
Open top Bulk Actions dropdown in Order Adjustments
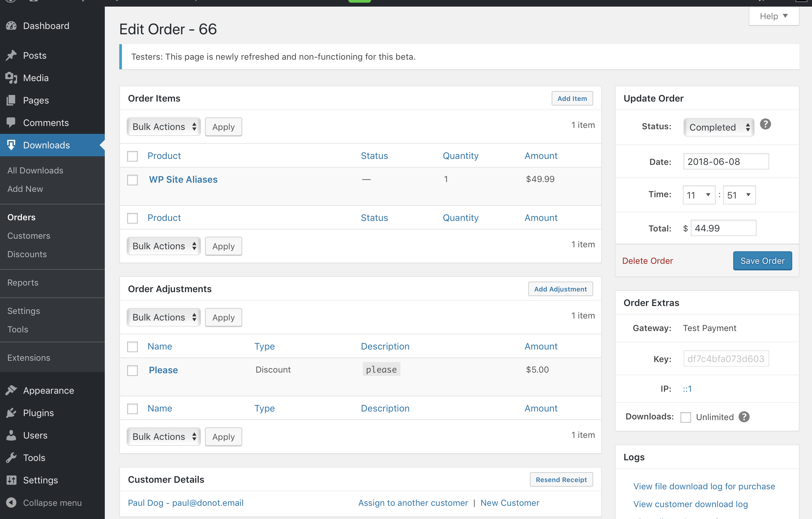click(x=164, y=318)
